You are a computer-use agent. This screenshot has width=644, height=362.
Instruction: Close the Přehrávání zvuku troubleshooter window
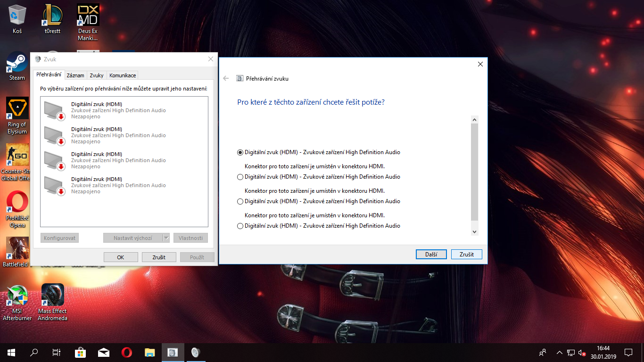click(x=480, y=64)
